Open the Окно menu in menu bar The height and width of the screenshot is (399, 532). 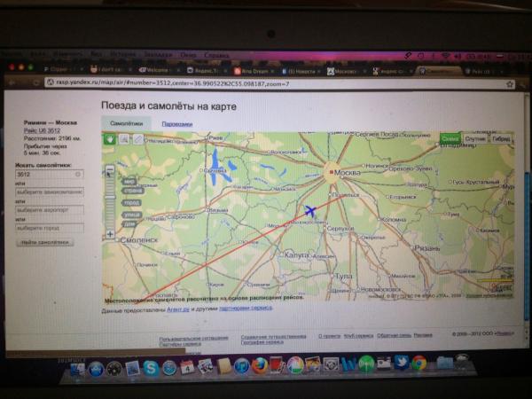(x=188, y=55)
